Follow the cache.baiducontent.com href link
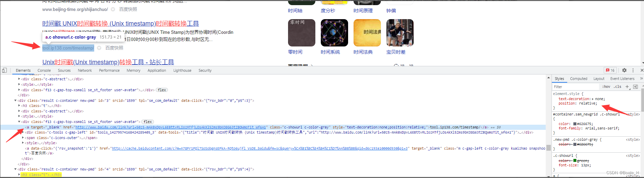644x178 pixels. [260, 148]
